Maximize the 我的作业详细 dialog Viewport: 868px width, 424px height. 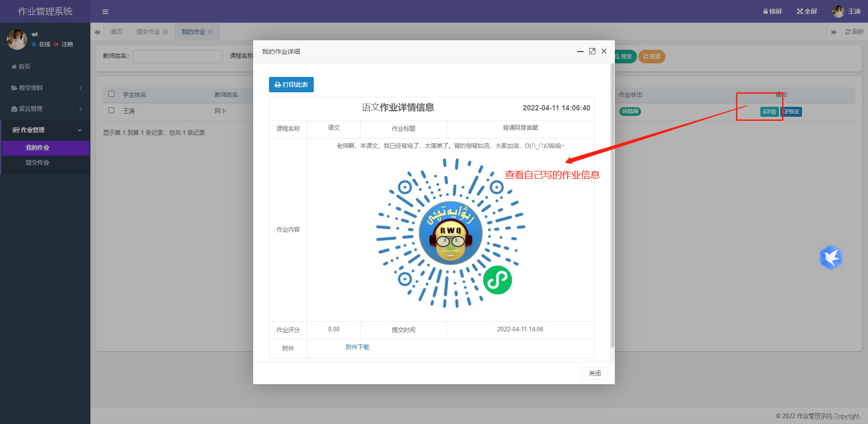coord(592,52)
